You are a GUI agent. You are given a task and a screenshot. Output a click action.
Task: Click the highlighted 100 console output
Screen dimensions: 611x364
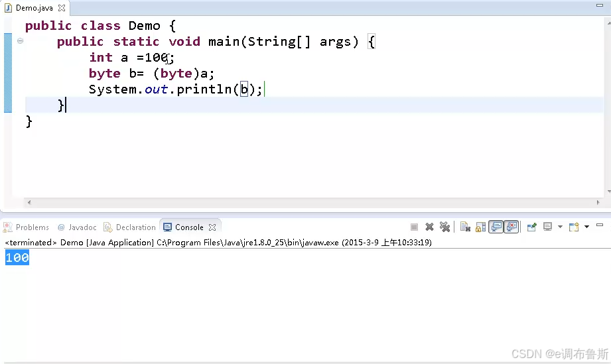[x=17, y=258]
